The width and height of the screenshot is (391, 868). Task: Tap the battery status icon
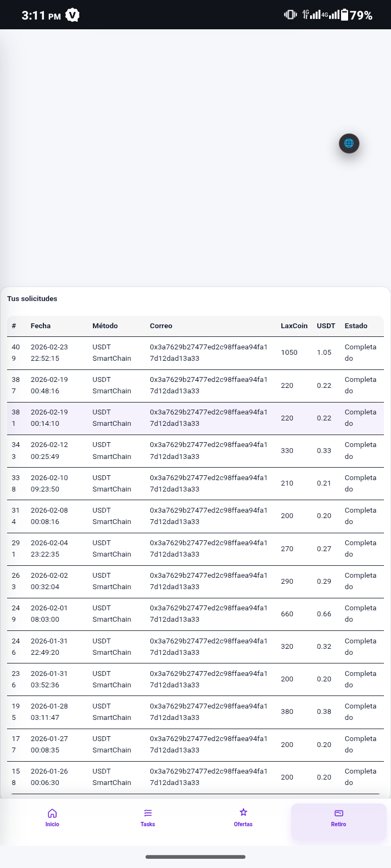344,15
